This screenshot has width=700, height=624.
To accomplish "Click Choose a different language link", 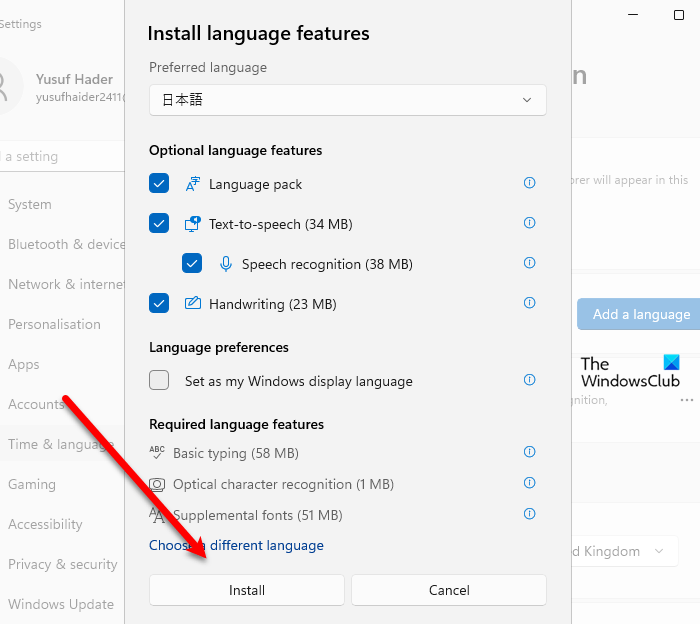I will [236, 545].
